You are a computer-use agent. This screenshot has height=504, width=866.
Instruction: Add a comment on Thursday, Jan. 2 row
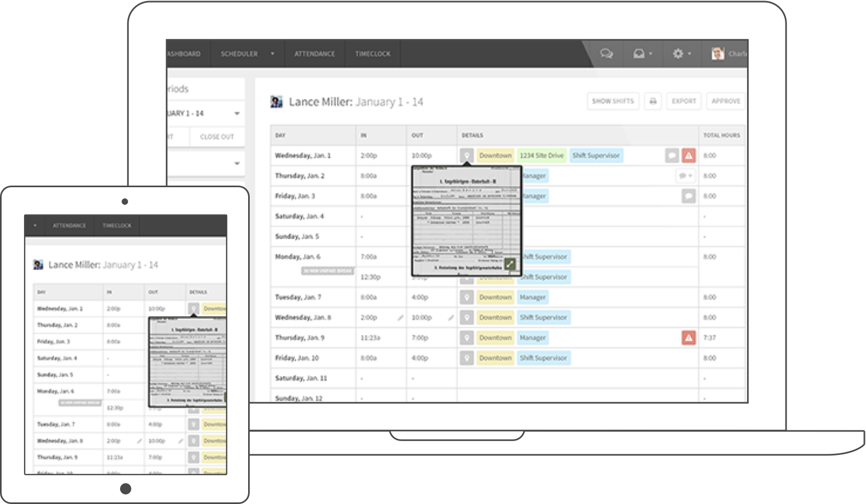[685, 175]
